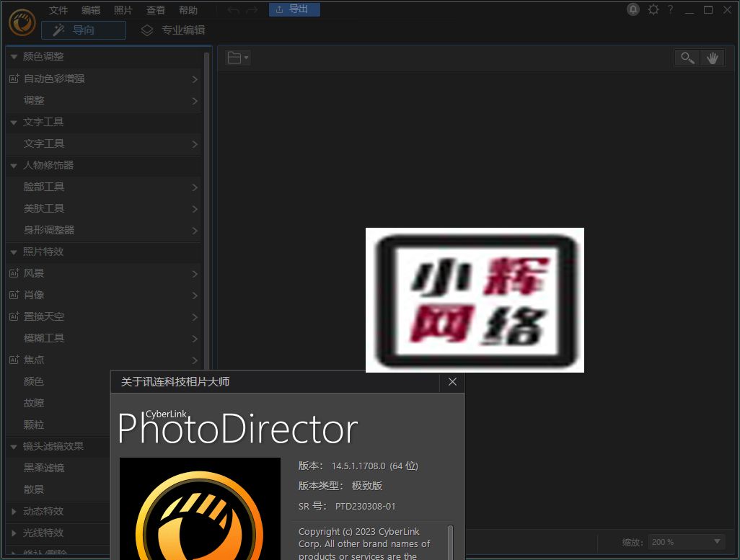Open 模糊工具 blur tools
The width and height of the screenshot is (740, 560).
click(103, 338)
